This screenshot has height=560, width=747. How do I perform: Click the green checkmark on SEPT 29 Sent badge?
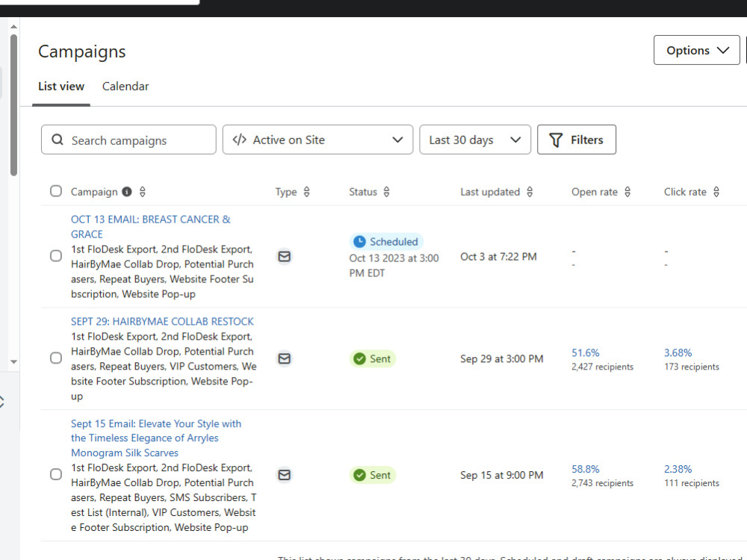(x=359, y=358)
